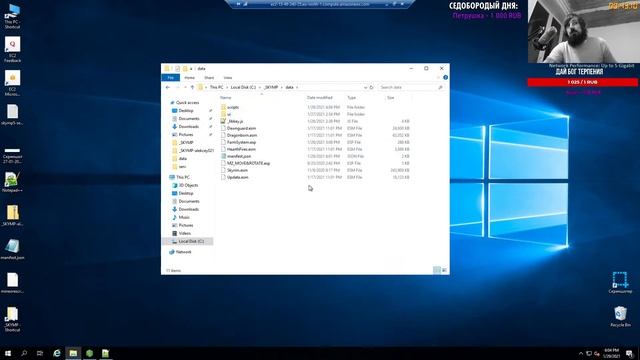Open recent locations dropdown next to forward arrow
This screenshot has height=360, width=640.
pyautogui.click(x=185, y=87)
